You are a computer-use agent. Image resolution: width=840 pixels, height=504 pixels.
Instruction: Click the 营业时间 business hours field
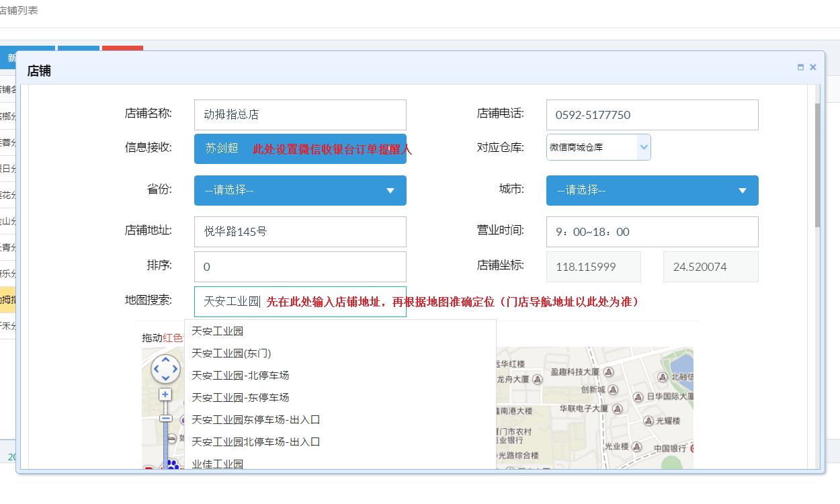pyautogui.click(x=652, y=232)
